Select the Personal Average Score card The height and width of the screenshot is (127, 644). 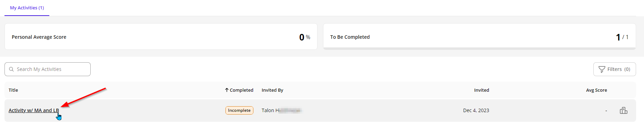161,37
